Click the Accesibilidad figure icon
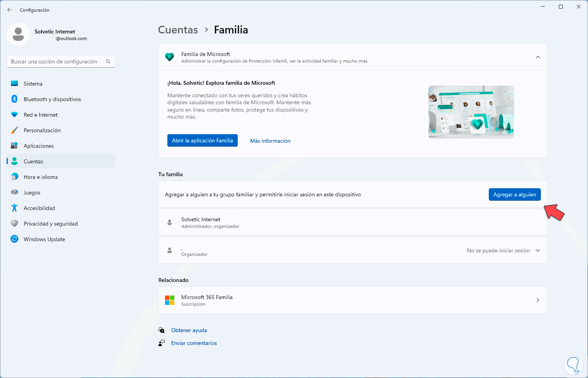Screen dimensions: 588x378 coord(14,208)
